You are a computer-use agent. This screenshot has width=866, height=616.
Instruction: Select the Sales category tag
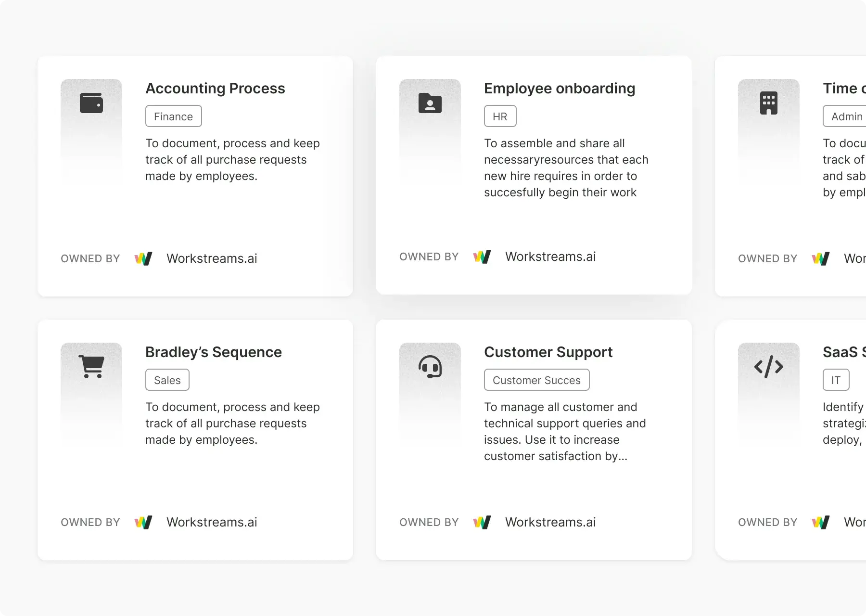pyautogui.click(x=167, y=380)
